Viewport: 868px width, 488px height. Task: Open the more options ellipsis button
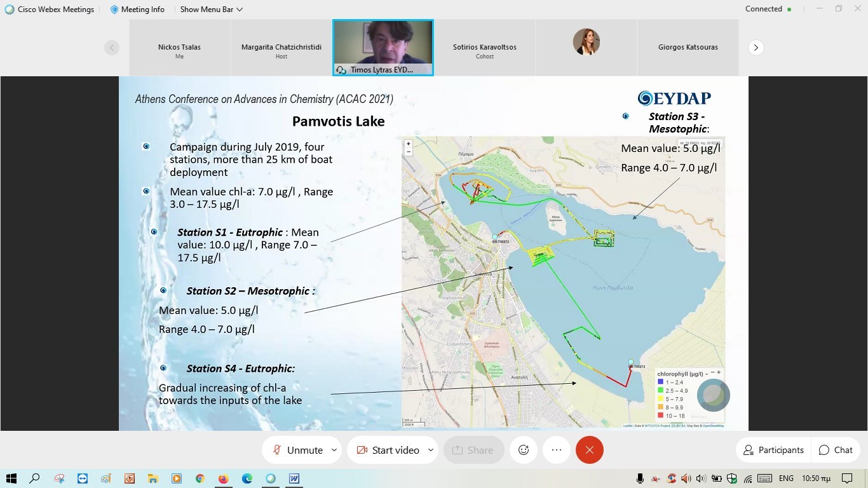[x=557, y=450]
